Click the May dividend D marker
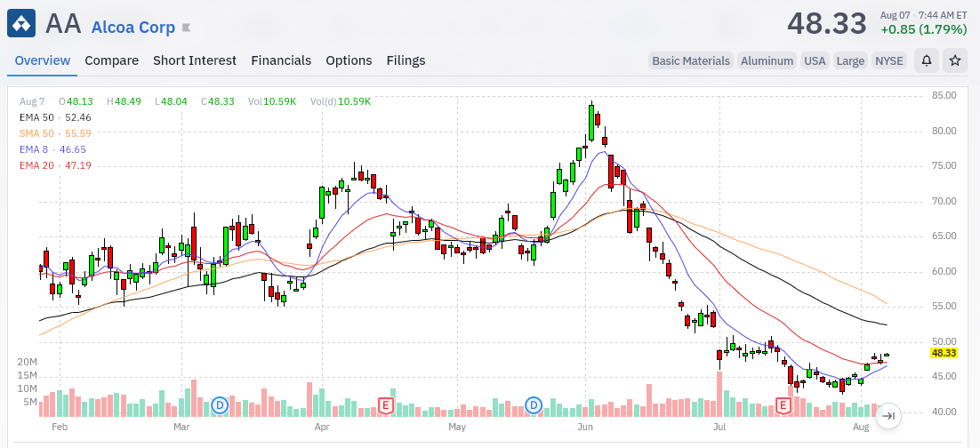Image resolution: width=980 pixels, height=448 pixels. click(x=534, y=406)
